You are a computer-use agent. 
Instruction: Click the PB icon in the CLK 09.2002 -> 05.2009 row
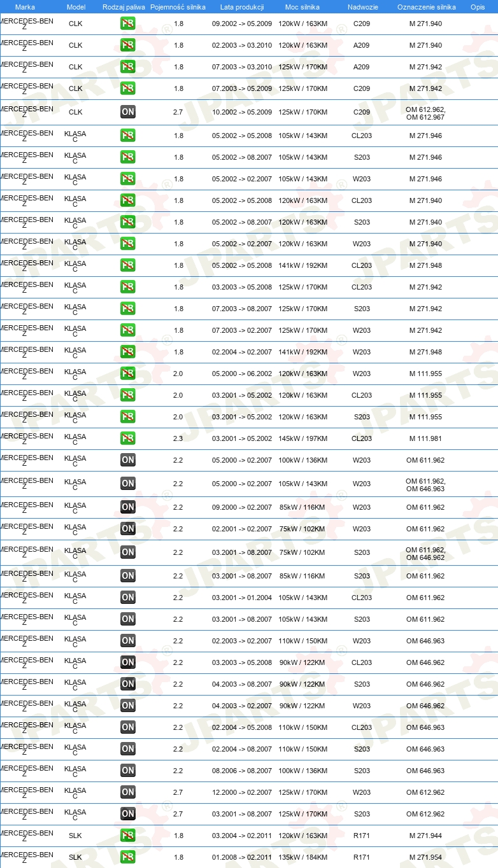click(x=127, y=24)
